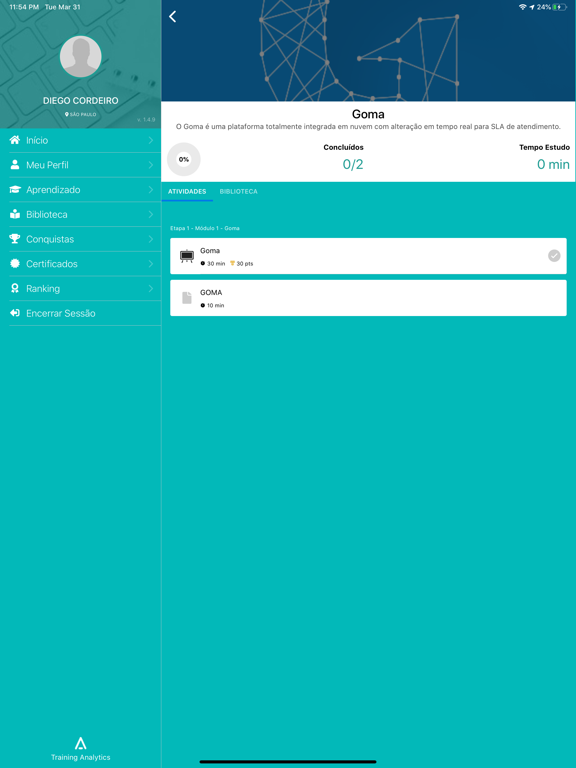Click the 0% circular progress indicator
This screenshot has height=768, width=576.
tap(184, 159)
